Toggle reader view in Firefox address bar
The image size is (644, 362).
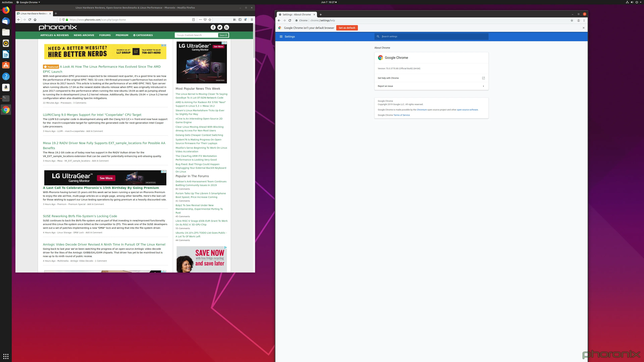(x=194, y=20)
